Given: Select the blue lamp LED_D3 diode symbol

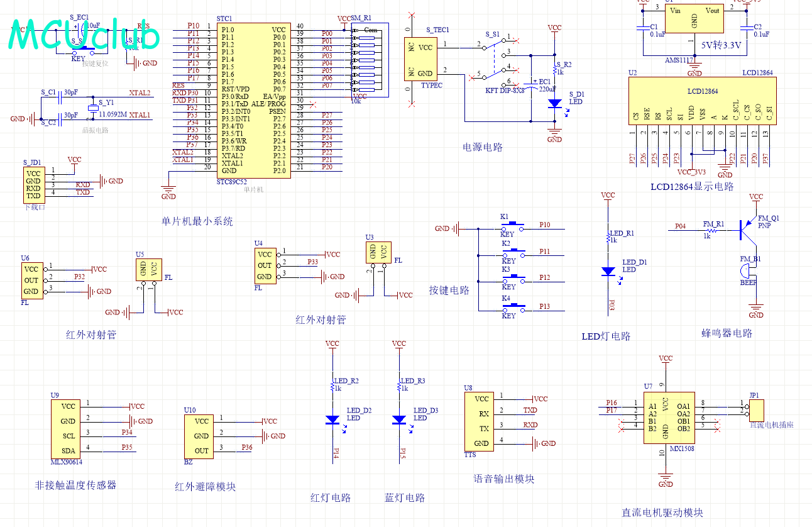Looking at the screenshot, I should pyautogui.click(x=399, y=419).
